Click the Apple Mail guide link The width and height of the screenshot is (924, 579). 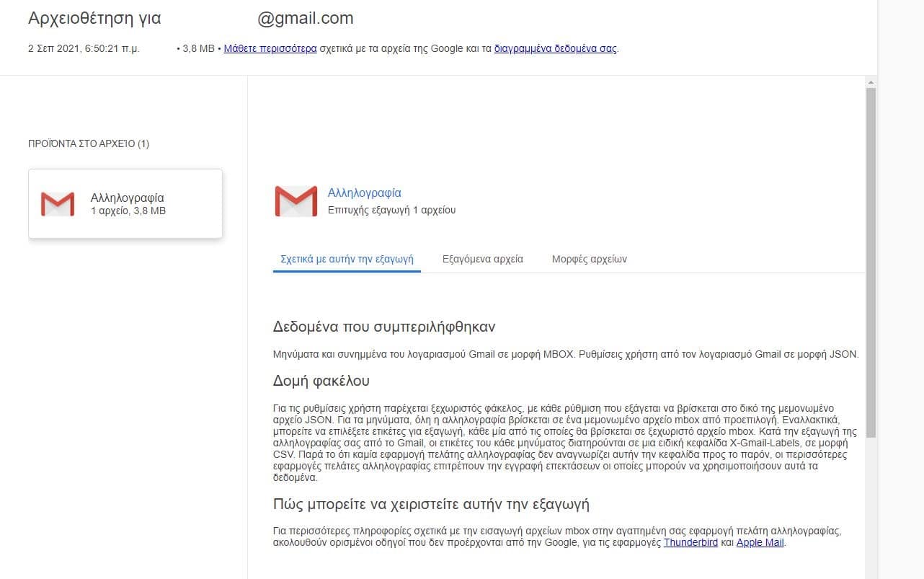click(760, 542)
